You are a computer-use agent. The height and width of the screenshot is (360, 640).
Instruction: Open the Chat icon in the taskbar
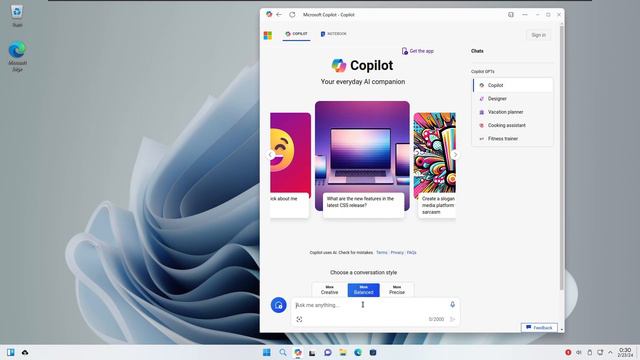327,352
